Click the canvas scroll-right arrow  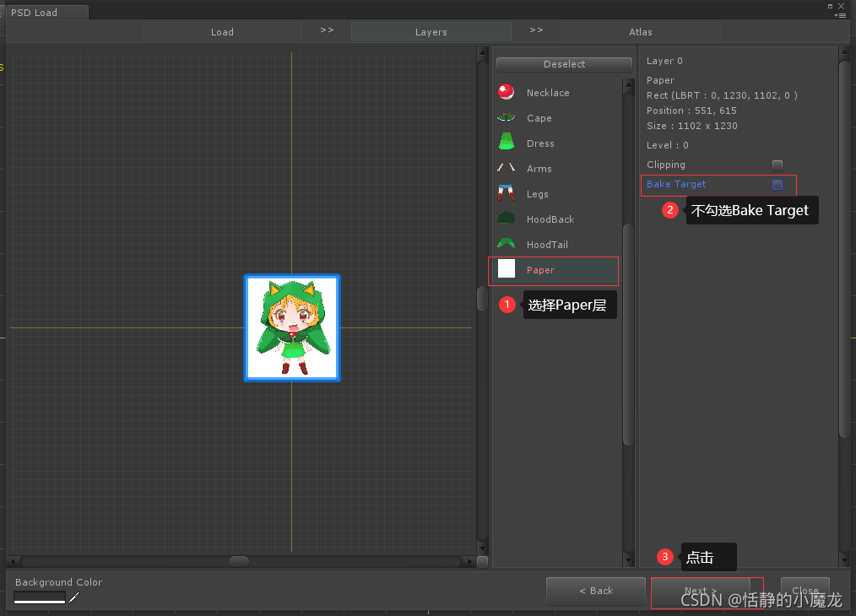coord(469,561)
